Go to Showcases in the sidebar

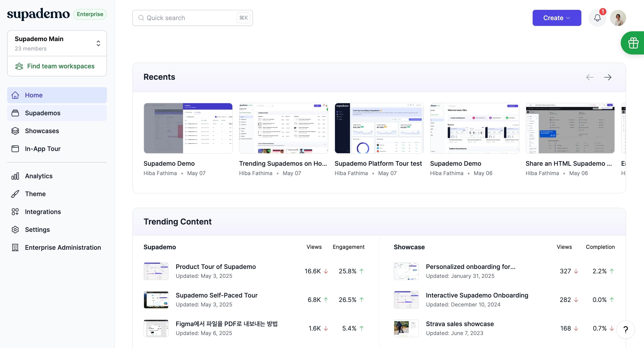pyautogui.click(x=57, y=131)
